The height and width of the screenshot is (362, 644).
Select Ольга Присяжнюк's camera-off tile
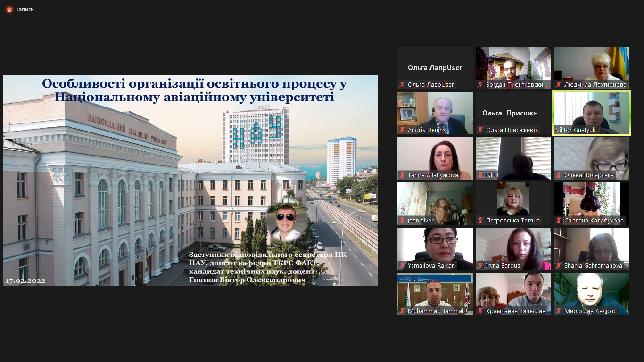(x=513, y=112)
